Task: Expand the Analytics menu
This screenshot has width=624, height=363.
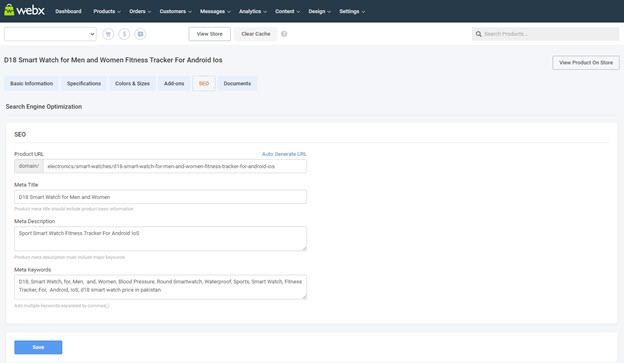Action: pyautogui.click(x=253, y=11)
